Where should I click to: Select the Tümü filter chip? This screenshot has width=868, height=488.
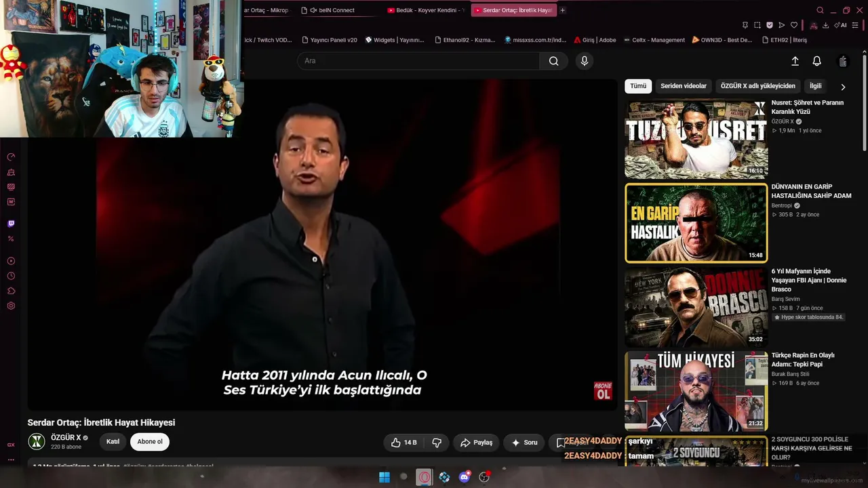638,86
